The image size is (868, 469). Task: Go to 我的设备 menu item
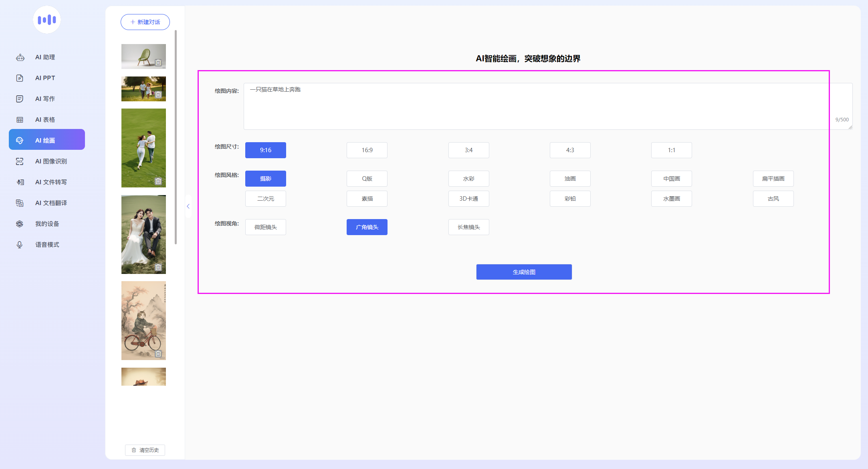click(x=47, y=224)
